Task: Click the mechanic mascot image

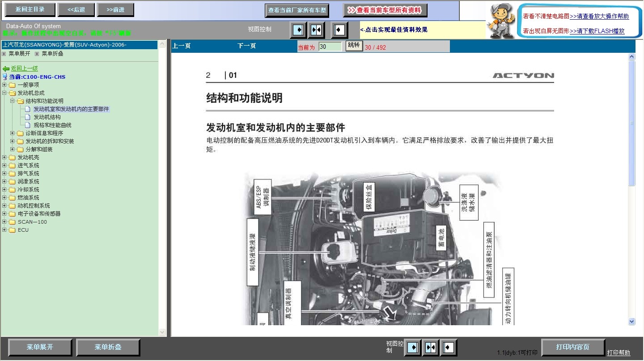Action: [x=501, y=21]
